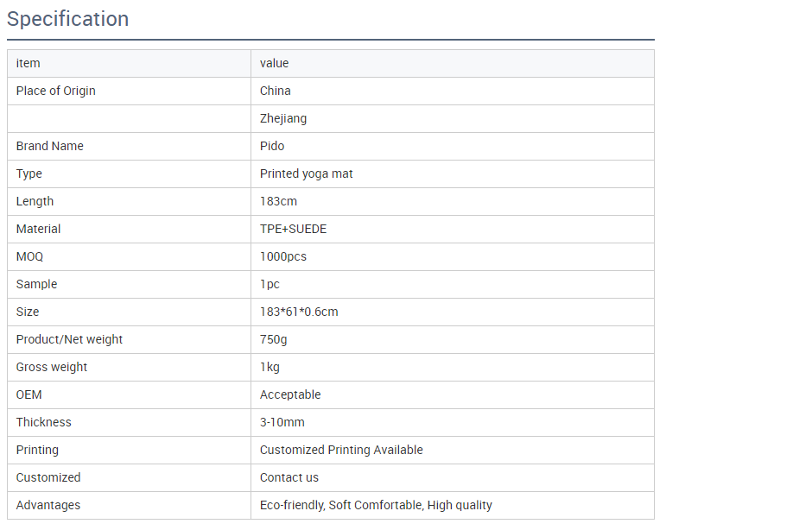Click 'Printed yoga mat' type value
Screen dimensions: 812x530
[307, 174]
